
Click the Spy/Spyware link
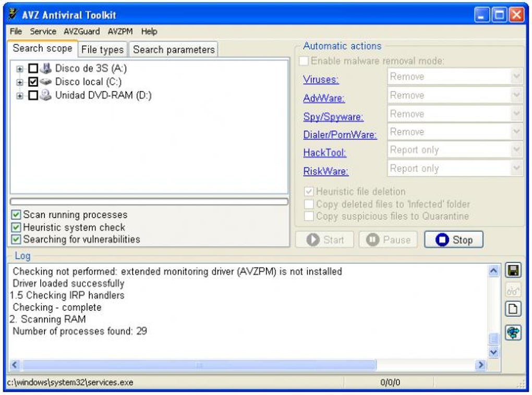pos(333,117)
